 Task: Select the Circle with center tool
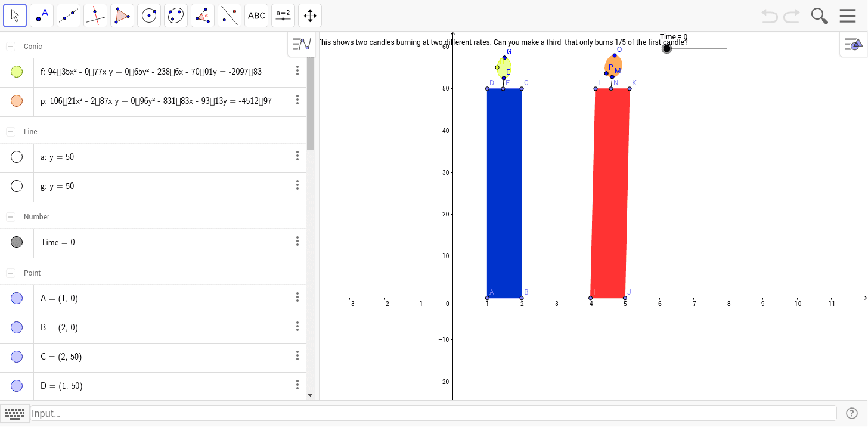(x=149, y=16)
